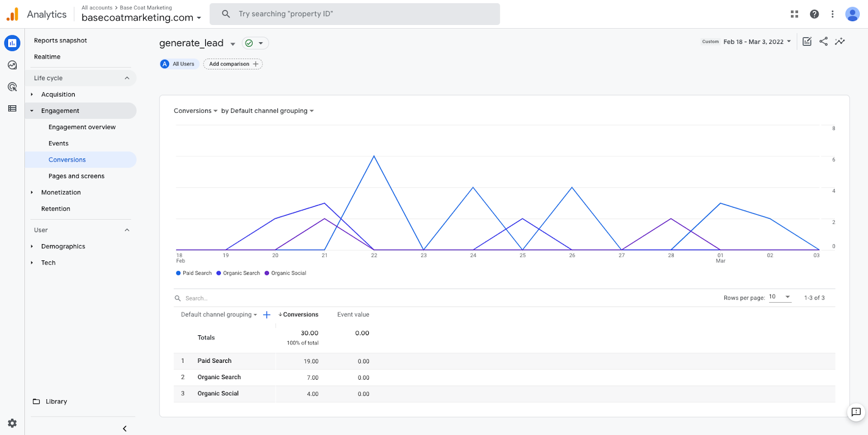Click the All Users 'A' badge
Viewport: 868px width, 435px height.
[165, 64]
